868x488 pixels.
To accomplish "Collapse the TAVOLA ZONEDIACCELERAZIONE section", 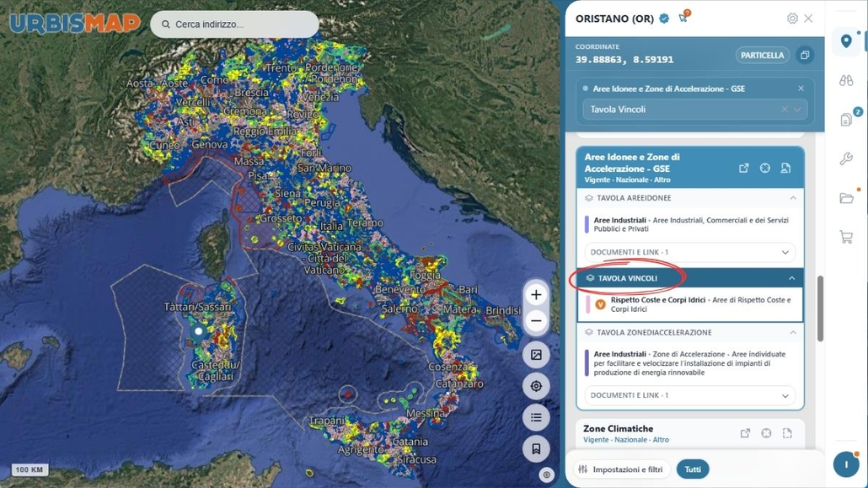I will click(x=793, y=332).
